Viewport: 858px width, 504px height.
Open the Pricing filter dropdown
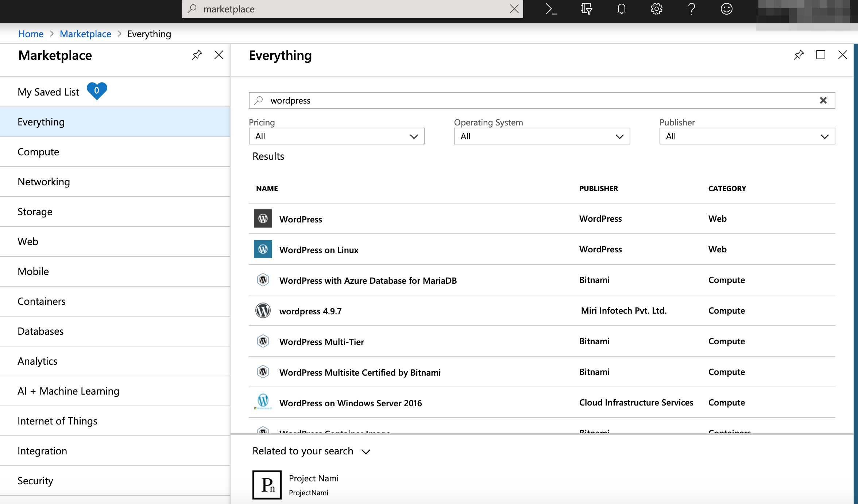[x=336, y=136]
